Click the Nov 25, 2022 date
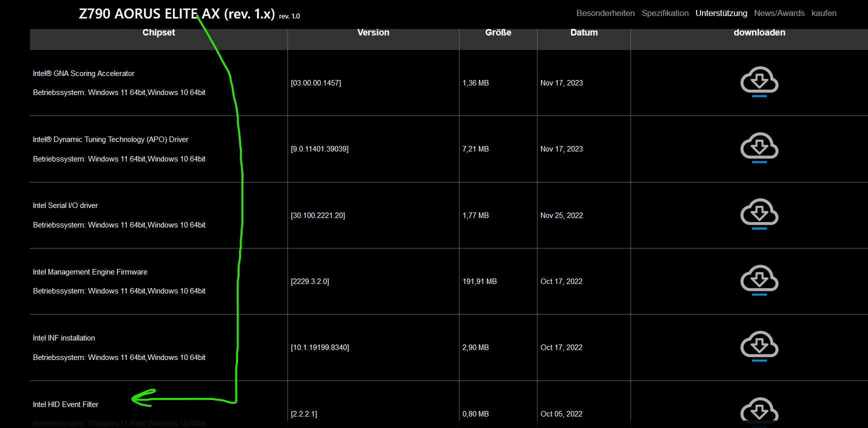This screenshot has width=868, height=428. pos(561,215)
